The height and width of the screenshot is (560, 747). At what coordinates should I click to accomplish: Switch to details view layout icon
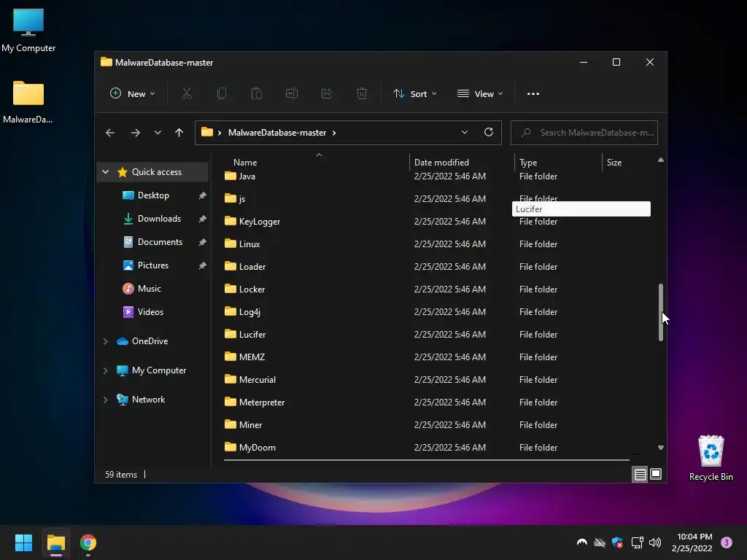pyautogui.click(x=640, y=474)
